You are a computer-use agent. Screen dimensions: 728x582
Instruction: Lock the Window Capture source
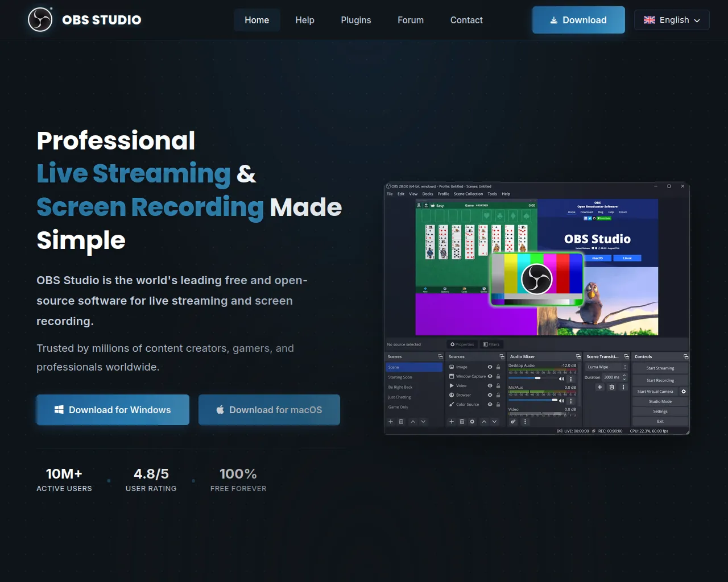pos(498,376)
